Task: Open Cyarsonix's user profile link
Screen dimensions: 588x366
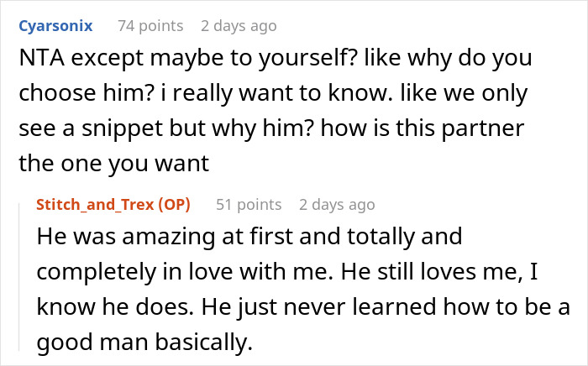Action: [55, 26]
